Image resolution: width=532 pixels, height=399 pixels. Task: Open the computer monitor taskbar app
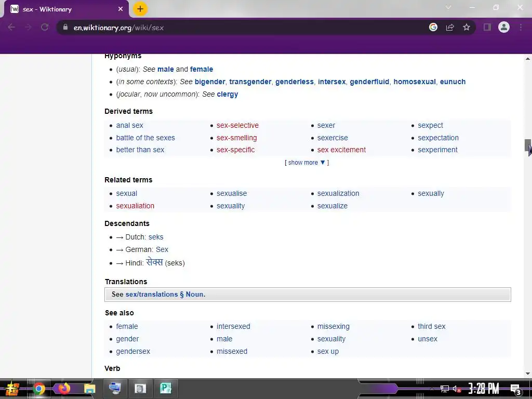[115, 388]
